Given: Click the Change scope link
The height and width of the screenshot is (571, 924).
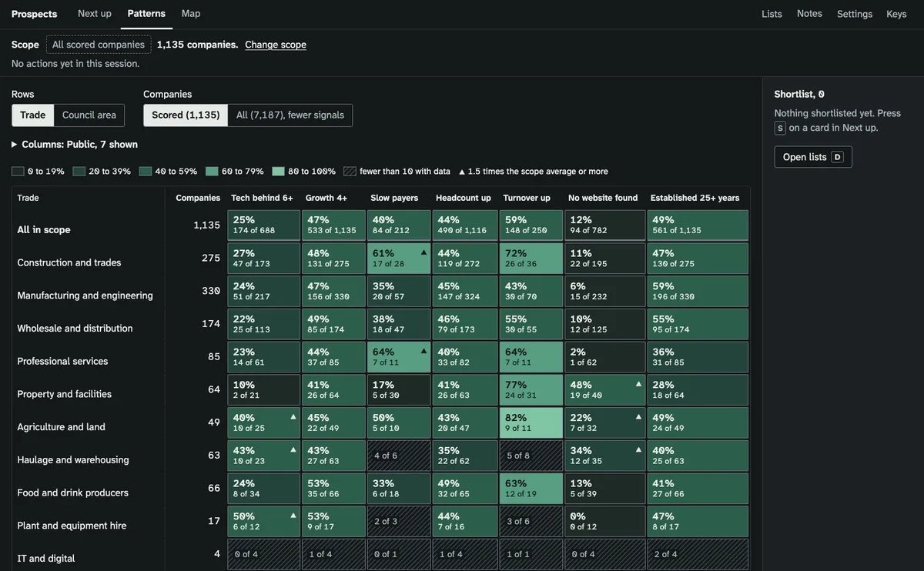Looking at the screenshot, I should point(276,45).
